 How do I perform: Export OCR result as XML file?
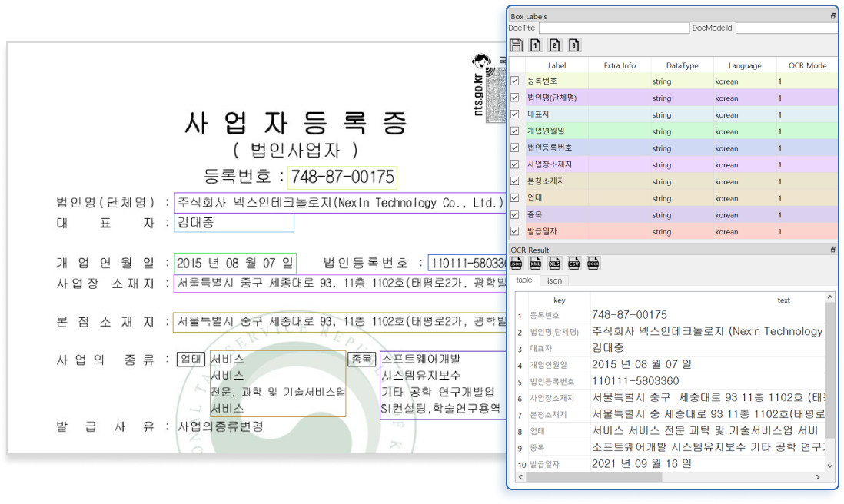[x=536, y=263]
